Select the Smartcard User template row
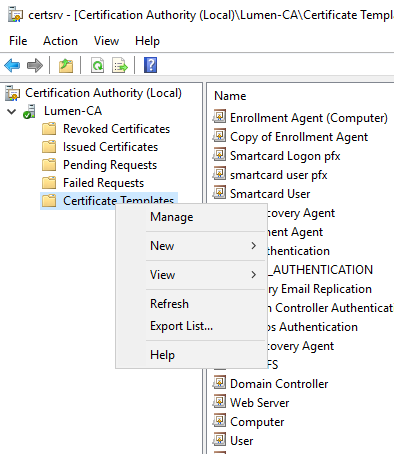 click(270, 194)
